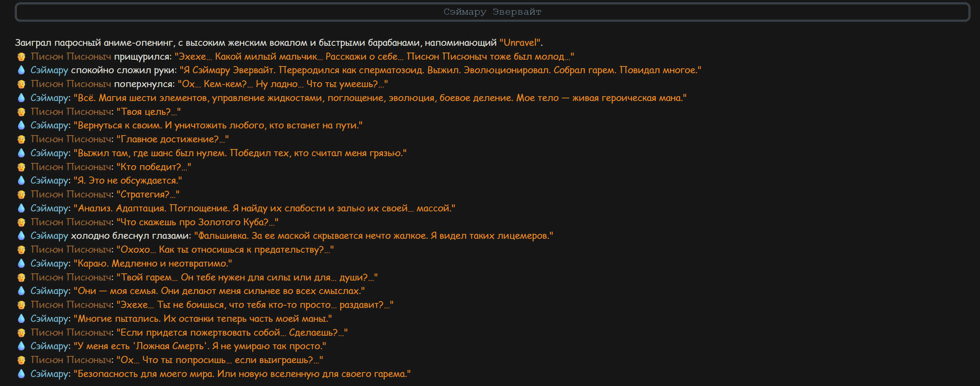
Task: Click the orange "Unravel" song title text
Action: click(520, 43)
